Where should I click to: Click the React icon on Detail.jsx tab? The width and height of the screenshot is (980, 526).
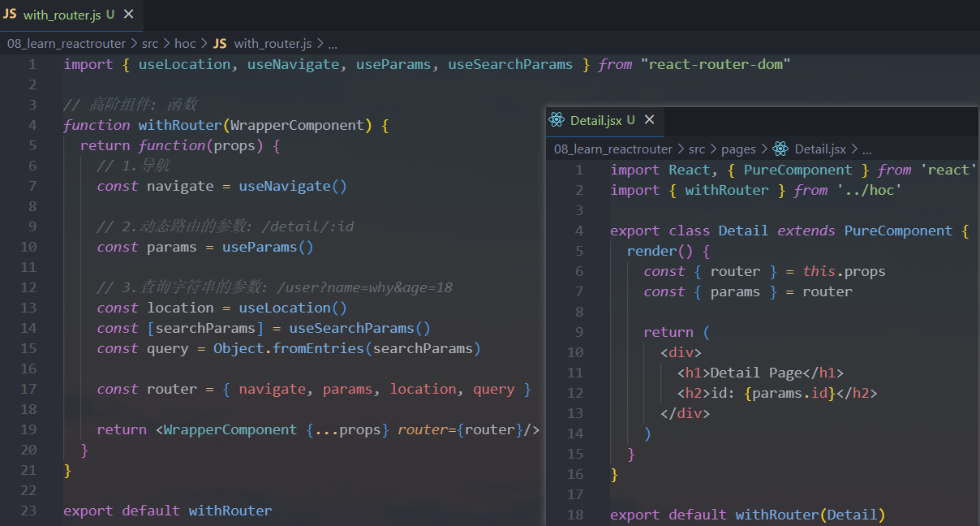tap(557, 120)
